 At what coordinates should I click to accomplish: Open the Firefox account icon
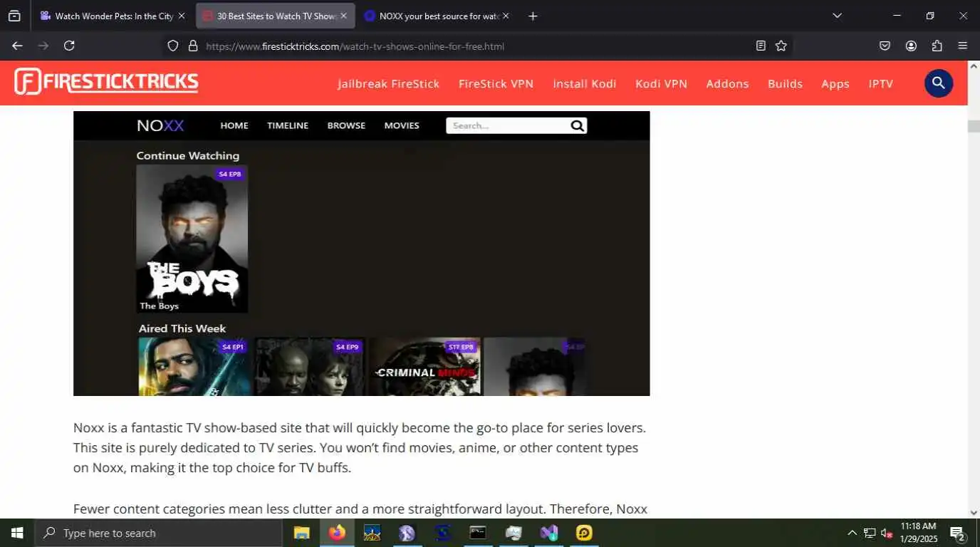[911, 46]
